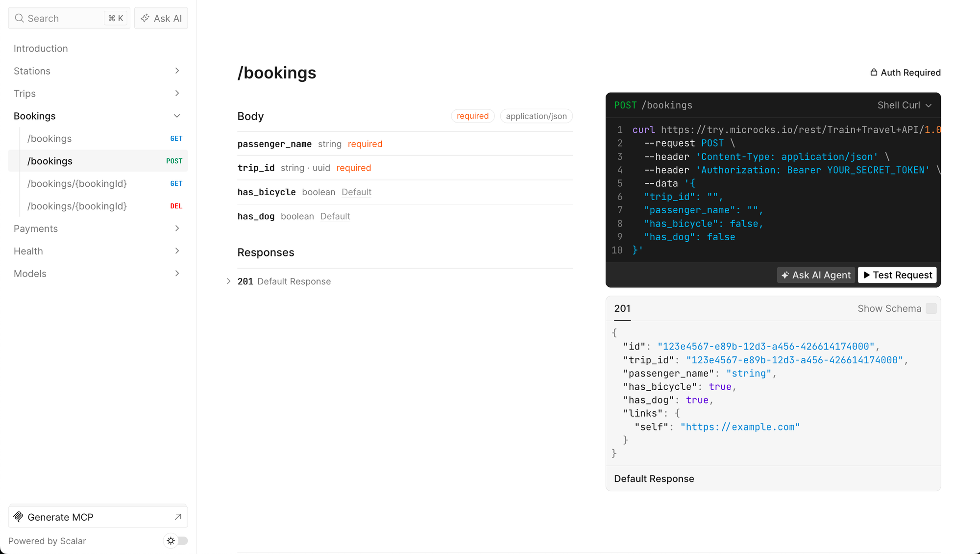Click the required badge in Body header
This screenshot has width=980, height=554.
472,116
